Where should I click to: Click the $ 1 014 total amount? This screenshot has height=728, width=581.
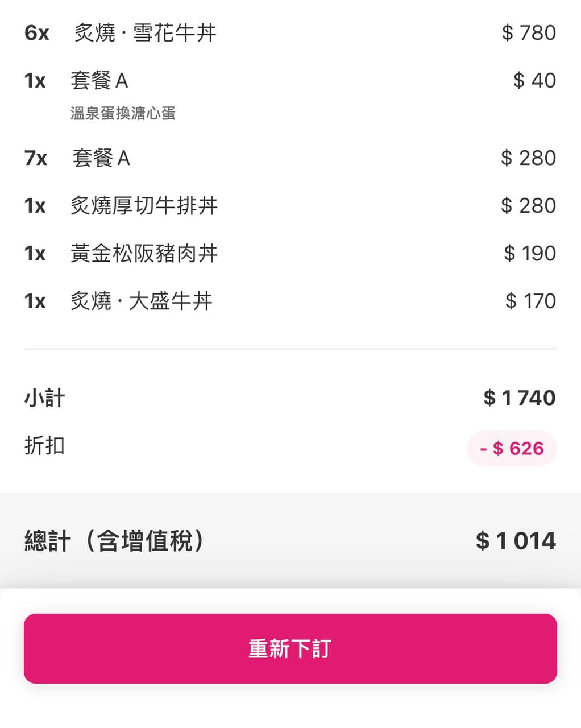516,540
